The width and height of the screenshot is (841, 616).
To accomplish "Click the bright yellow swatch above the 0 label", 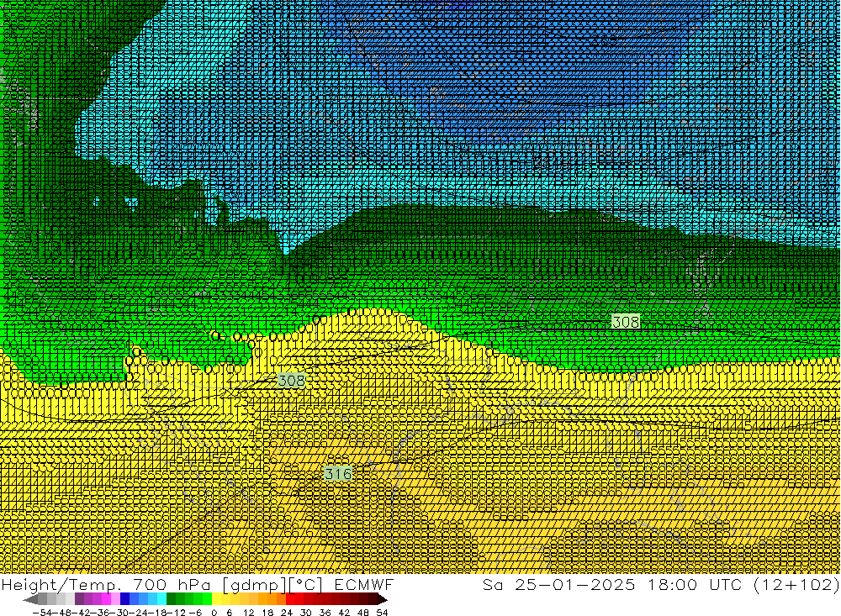I will pos(217,599).
